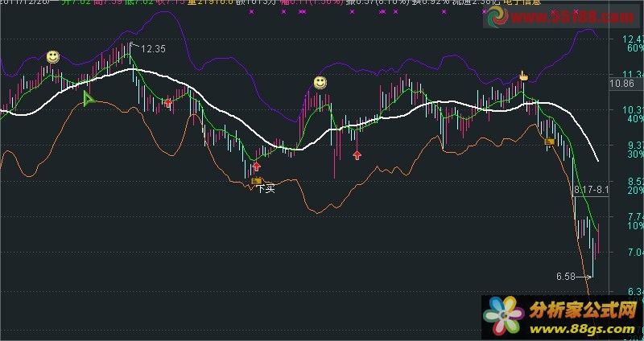Click the red up arrow just after the 12.35 decline
Screen dimensions: 644x341
pos(168,103)
